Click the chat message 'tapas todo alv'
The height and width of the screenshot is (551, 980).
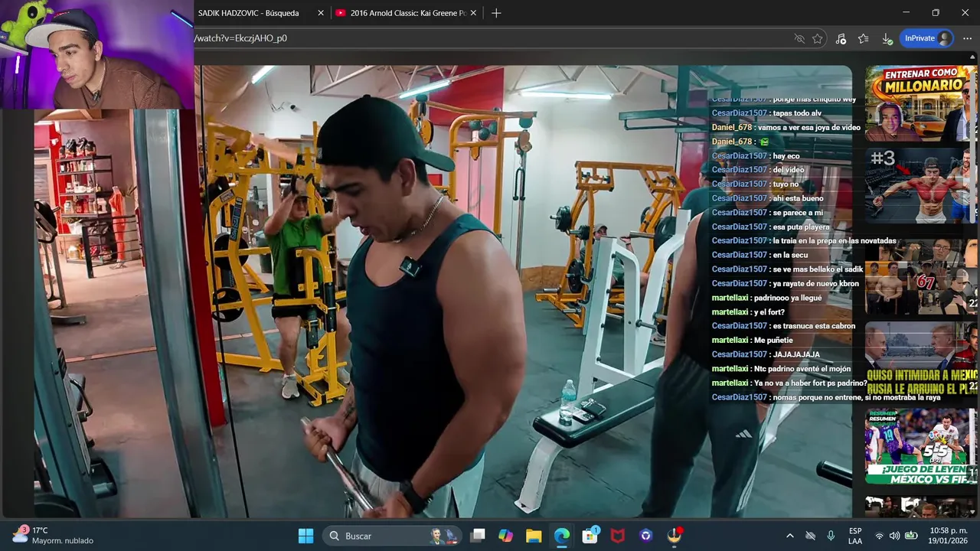click(x=797, y=113)
